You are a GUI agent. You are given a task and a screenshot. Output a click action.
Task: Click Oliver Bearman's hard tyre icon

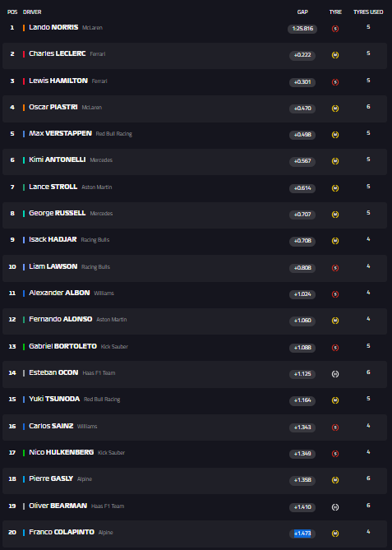[x=335, y=507]
